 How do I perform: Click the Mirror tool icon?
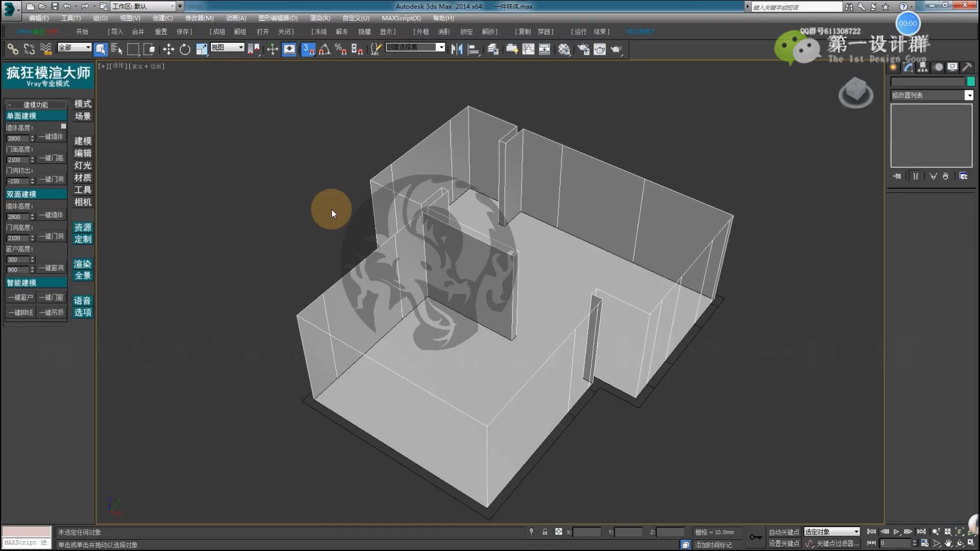457,49
